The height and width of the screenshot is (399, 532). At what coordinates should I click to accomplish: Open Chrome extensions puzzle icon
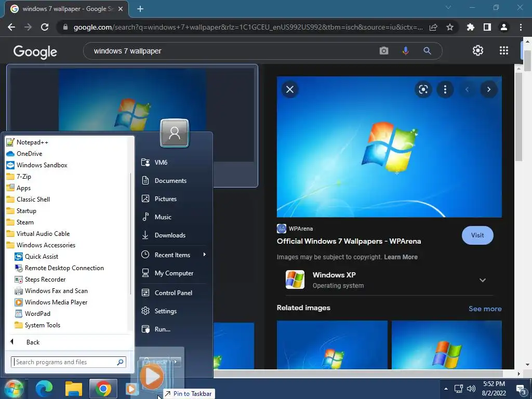tap(471, 27)
